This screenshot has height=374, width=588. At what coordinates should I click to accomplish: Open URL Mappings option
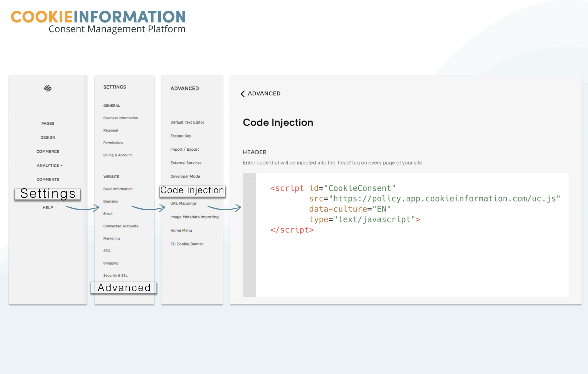[183, 203]
